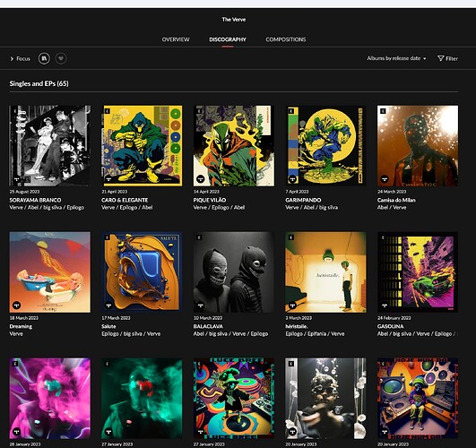Open the Albums by release date dropdown
This screenshot has height=448, width=476.
pyautogui.click(x=396, y=58)
